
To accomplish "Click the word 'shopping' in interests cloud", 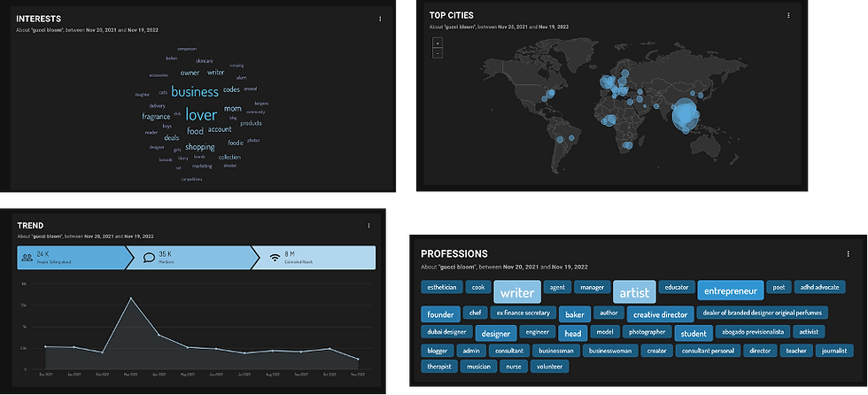I will (x=200, y=147).
